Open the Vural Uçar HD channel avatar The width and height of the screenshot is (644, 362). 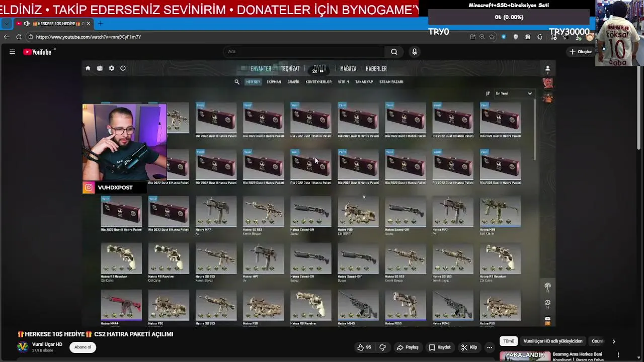pos(23,347)
